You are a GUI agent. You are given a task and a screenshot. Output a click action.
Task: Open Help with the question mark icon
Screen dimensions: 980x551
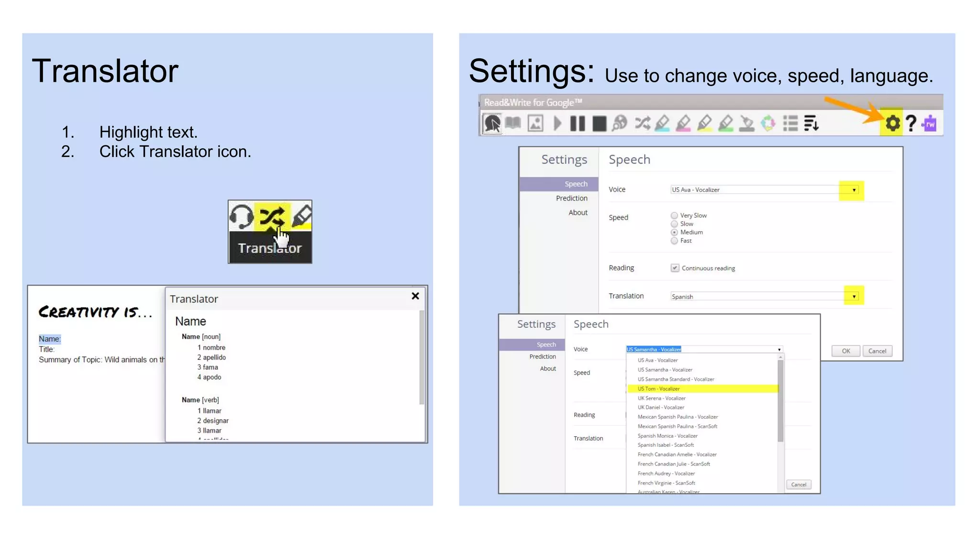912,123
